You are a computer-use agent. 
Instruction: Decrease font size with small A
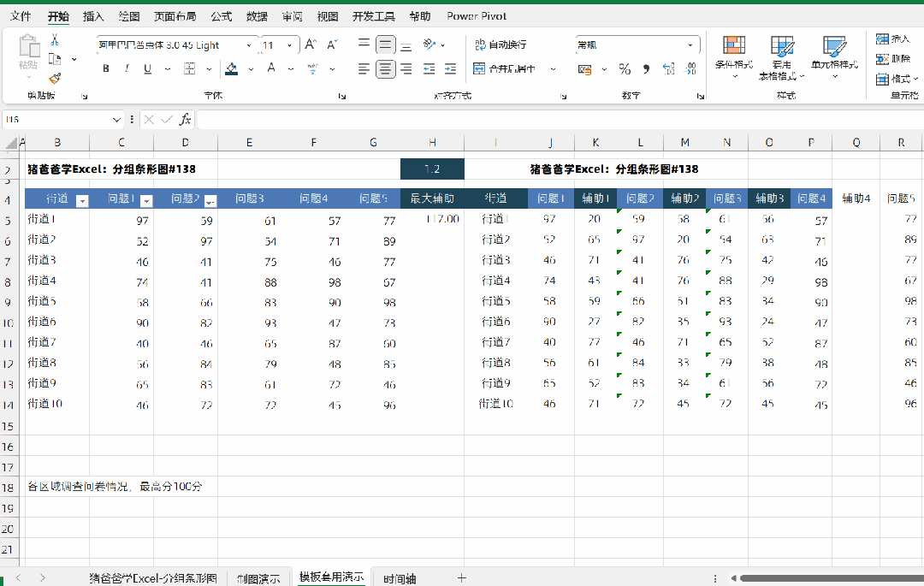[332, 44]
